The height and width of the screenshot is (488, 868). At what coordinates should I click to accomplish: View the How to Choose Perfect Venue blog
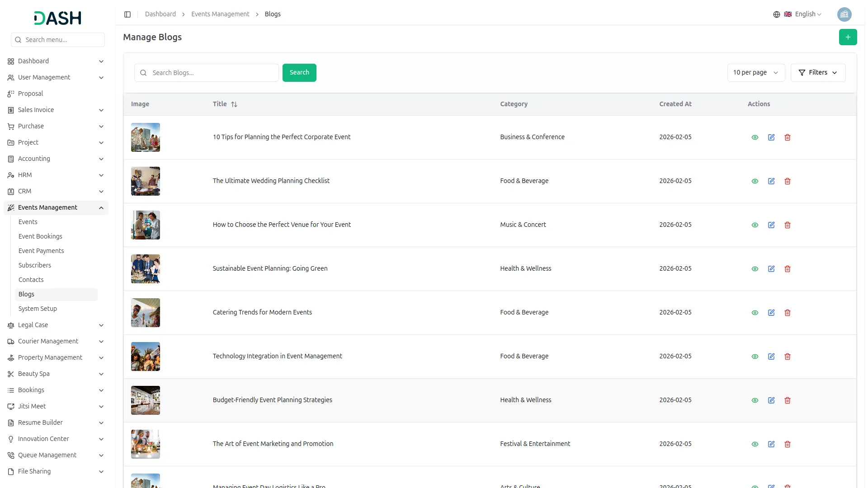(755, 225)
